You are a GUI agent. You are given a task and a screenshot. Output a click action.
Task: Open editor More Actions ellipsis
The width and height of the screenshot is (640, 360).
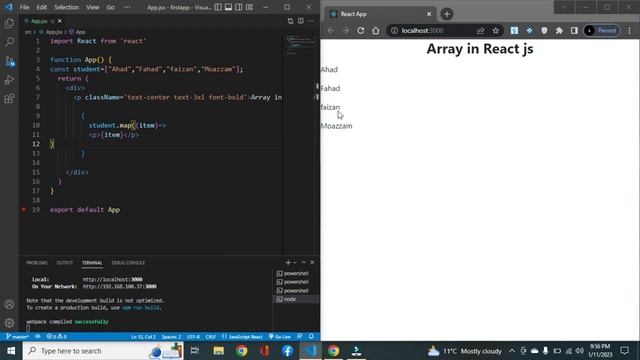point(311,21)
